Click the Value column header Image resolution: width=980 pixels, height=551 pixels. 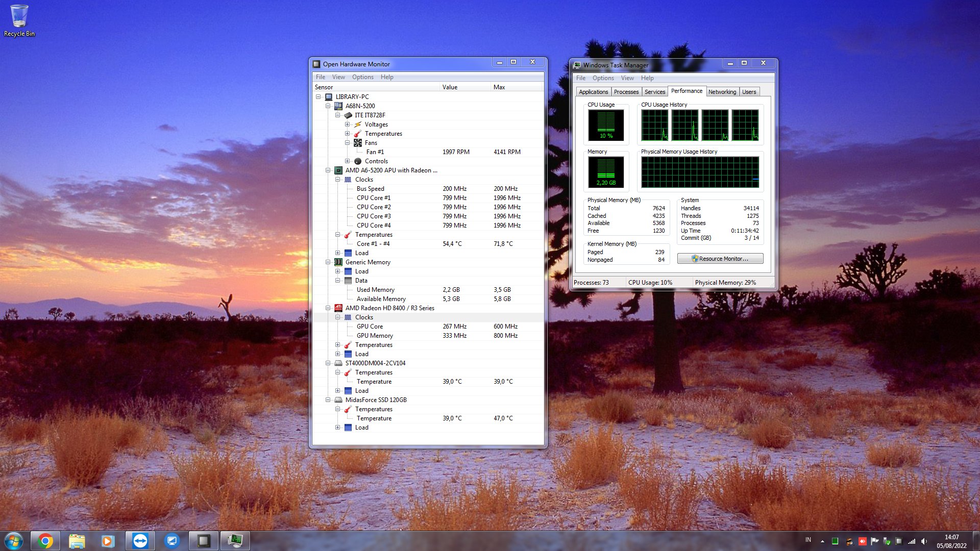click(x=465, y=87)
